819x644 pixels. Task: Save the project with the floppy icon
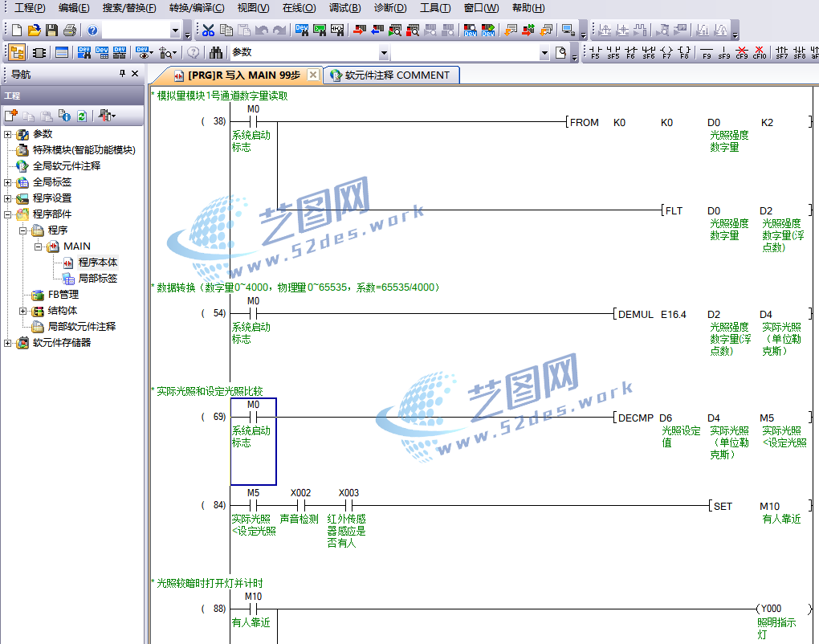click(x=51, y=31)
